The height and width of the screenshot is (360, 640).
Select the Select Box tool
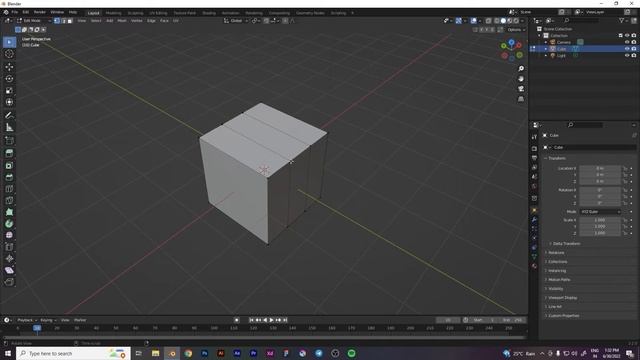pyautogui.click(x=9, y=42)
